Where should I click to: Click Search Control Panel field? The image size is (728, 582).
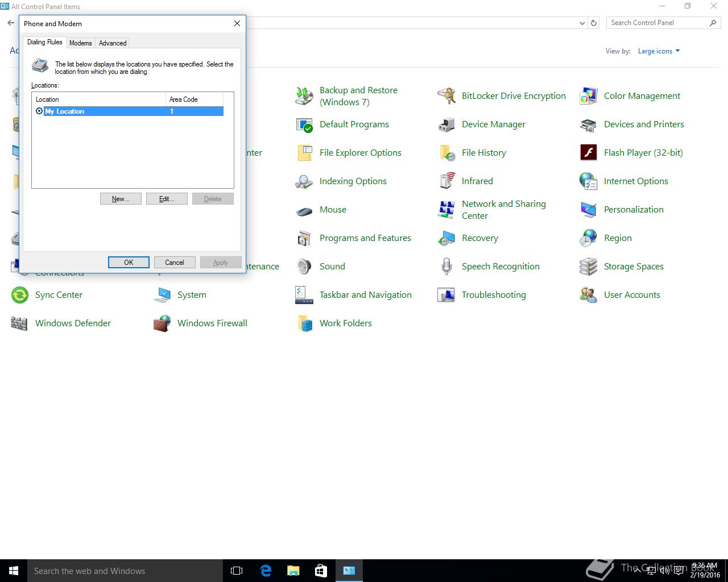coord(658,23)
